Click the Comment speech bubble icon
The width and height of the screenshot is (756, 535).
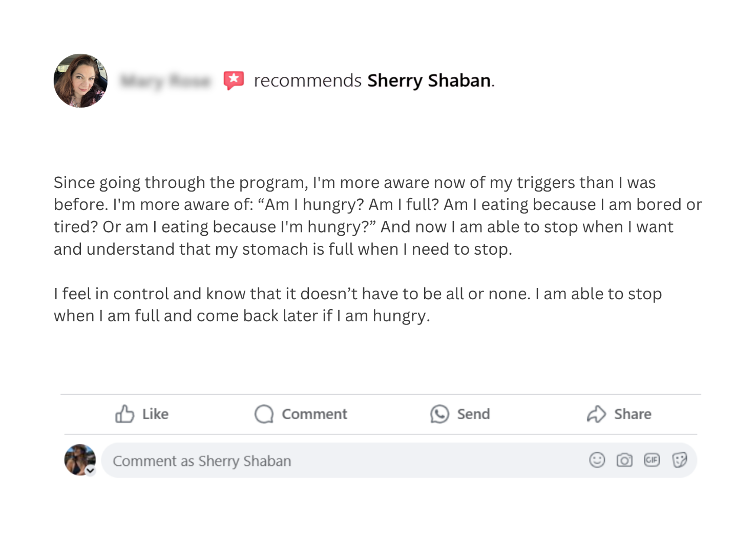coord(264,414)
